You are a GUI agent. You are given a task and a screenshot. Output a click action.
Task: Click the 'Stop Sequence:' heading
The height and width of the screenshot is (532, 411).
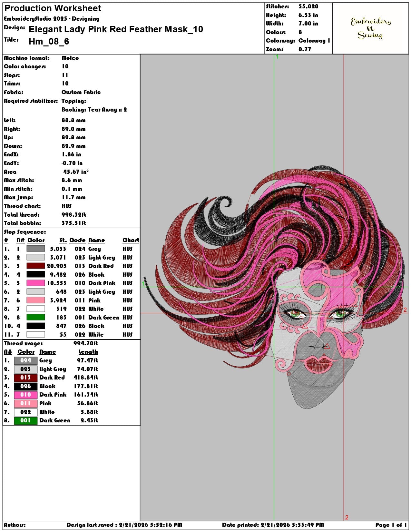[25, 232]
